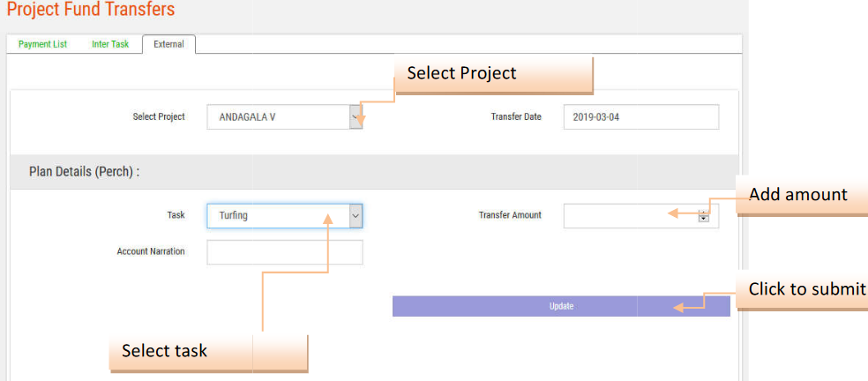
Task: Click the Transfer Date label text
Action: pos(516,117)
